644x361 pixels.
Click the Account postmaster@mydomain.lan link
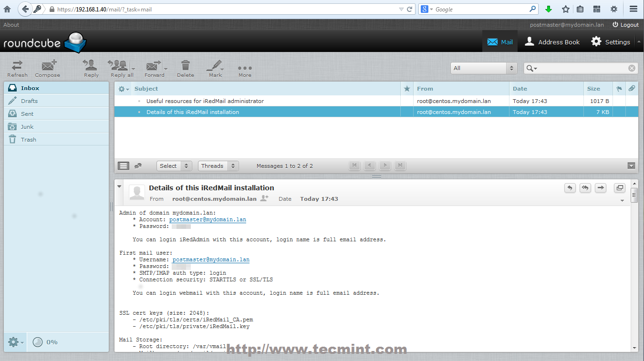[208, 220]
